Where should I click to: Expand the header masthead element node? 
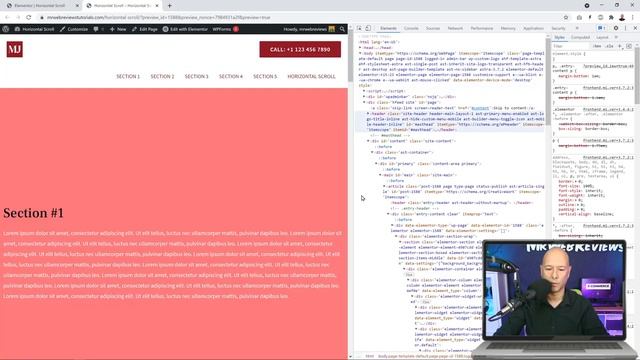pos(368,113)
